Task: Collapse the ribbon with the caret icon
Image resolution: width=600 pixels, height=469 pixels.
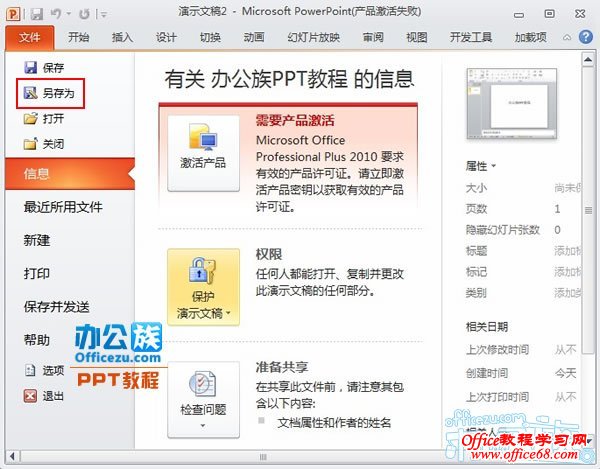Action: [567, 37]
